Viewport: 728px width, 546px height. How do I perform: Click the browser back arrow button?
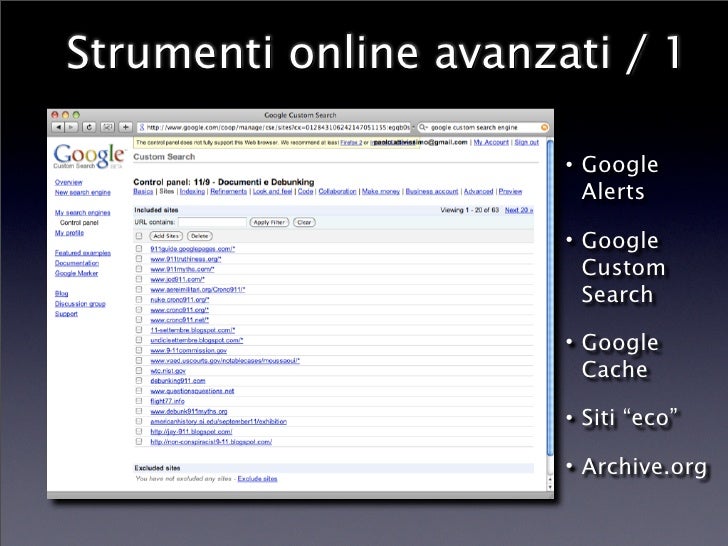(58, 127)
